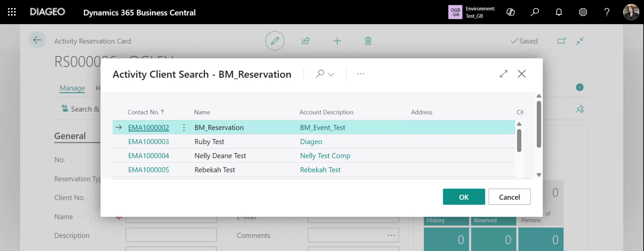Open the FactBox information icon
The width and height of the screenshot is (644, 251).
click(x=580, y=87)
